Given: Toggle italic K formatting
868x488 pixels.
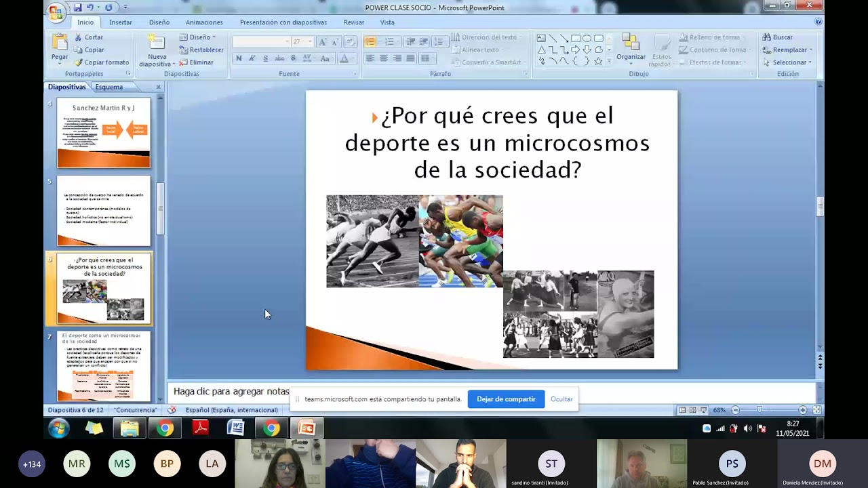Looking at the screenshot, I should click(252, 59).
